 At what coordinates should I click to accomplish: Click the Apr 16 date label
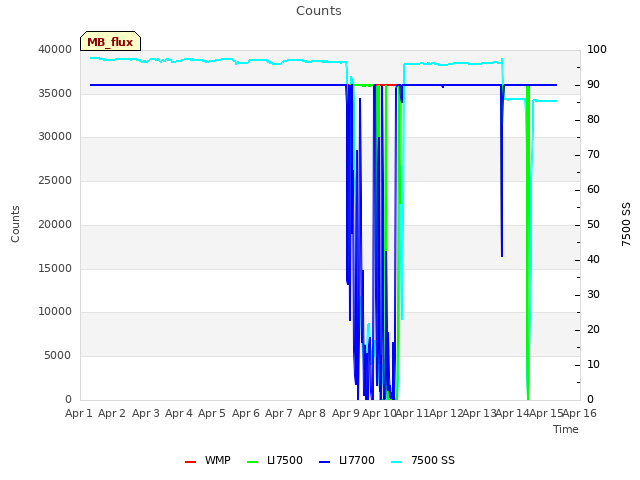coord(580,413)
